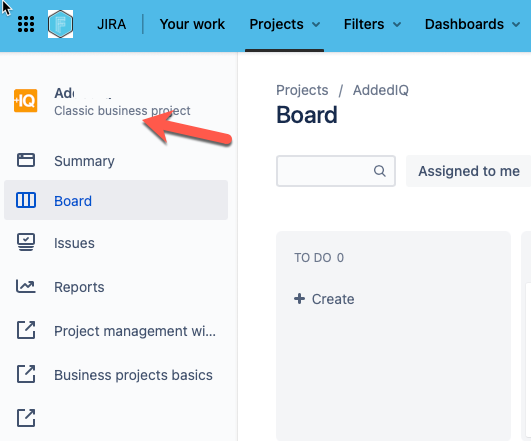Click the Board columns icon in sidebar

click(26, 200)
